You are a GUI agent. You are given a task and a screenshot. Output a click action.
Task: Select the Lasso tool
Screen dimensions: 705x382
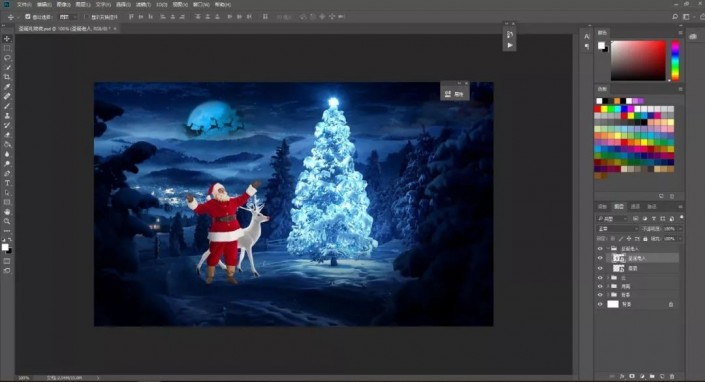pos(7,58)
